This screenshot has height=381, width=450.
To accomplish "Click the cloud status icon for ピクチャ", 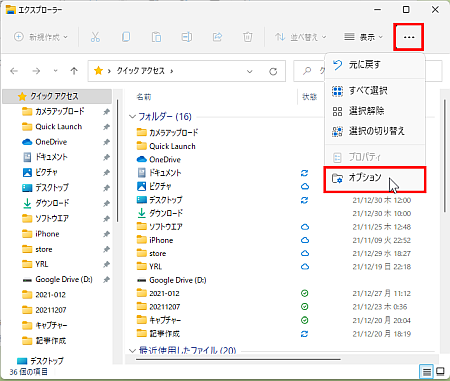I will pos(305,186).
